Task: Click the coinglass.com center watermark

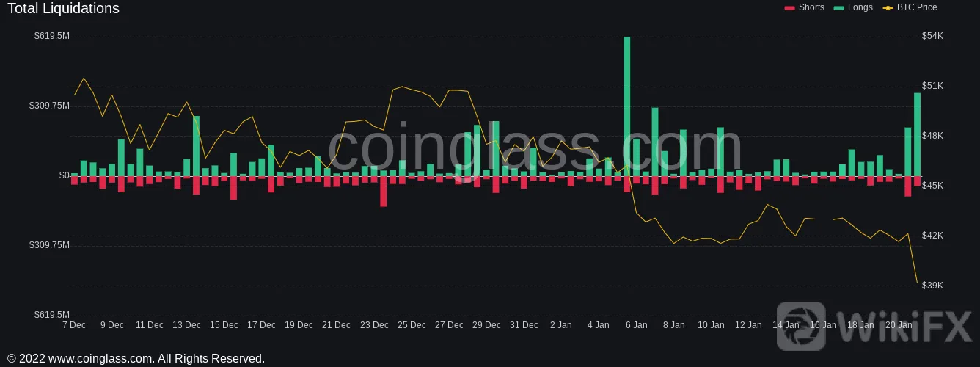Action: [535, 149]
